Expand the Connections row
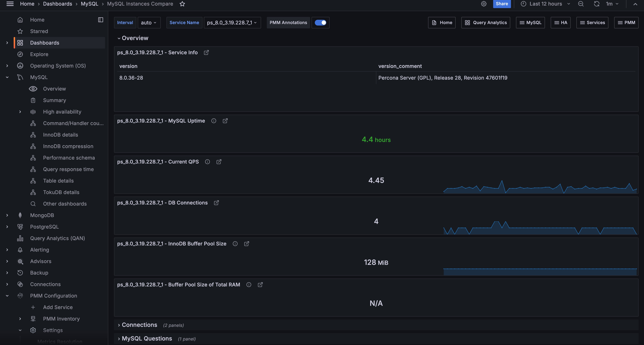The width and height of the screenshot is (644, 345). pos(139,325)
